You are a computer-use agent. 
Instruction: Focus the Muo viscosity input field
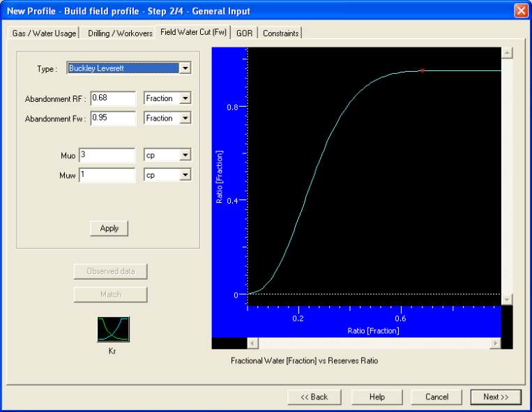click(x=107, y=155)
